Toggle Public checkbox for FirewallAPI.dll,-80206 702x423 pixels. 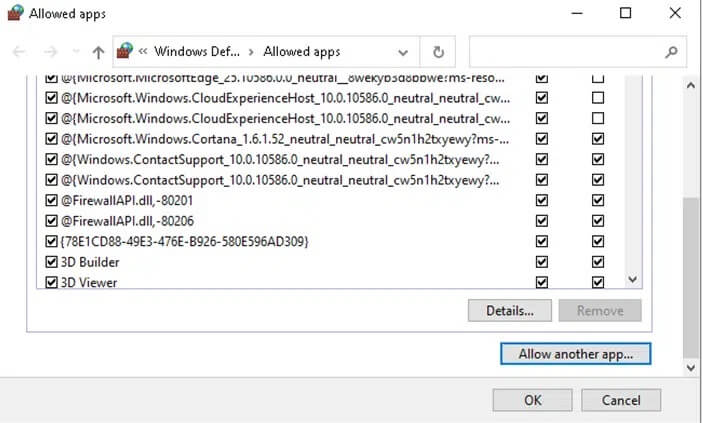598,221
